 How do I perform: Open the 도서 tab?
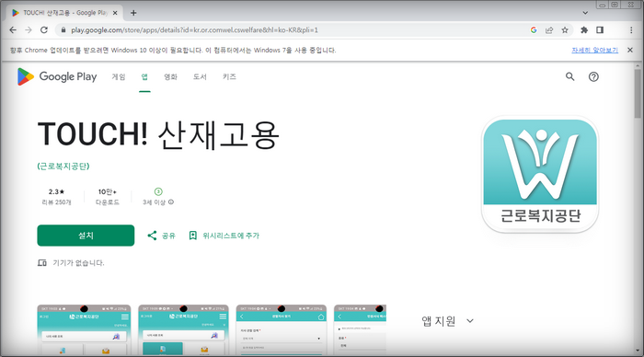(200, 76)
